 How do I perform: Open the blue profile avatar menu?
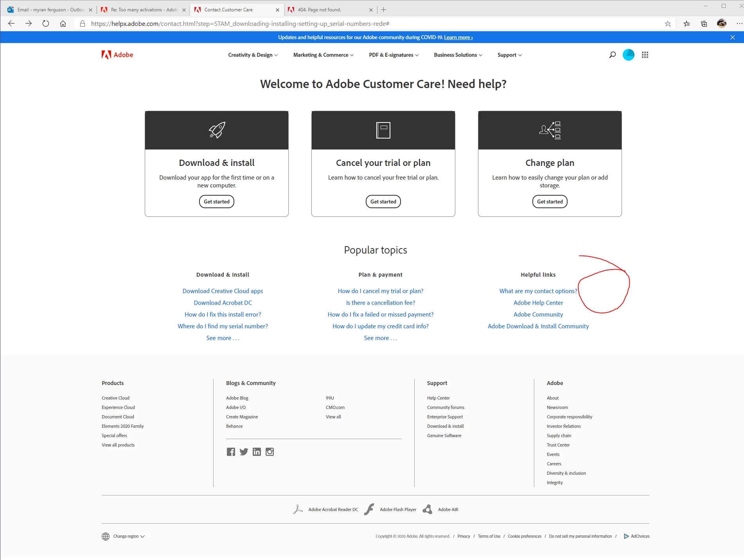pos(628,55)
